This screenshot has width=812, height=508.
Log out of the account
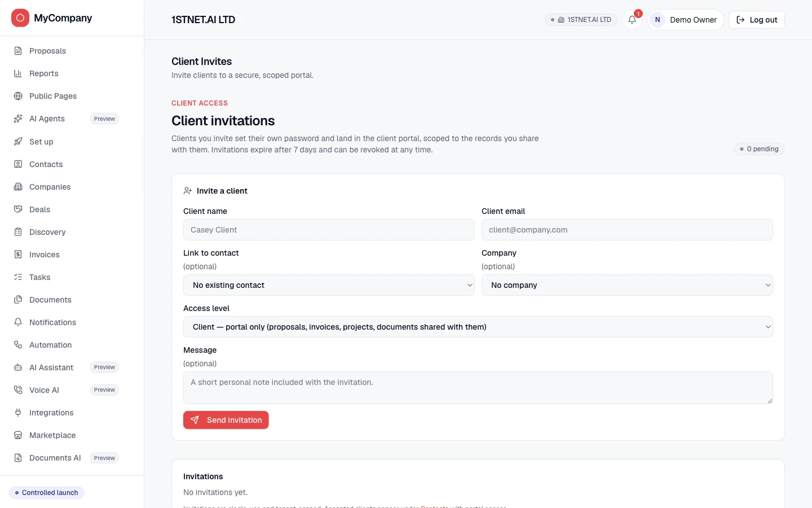(x=757, y=20)
